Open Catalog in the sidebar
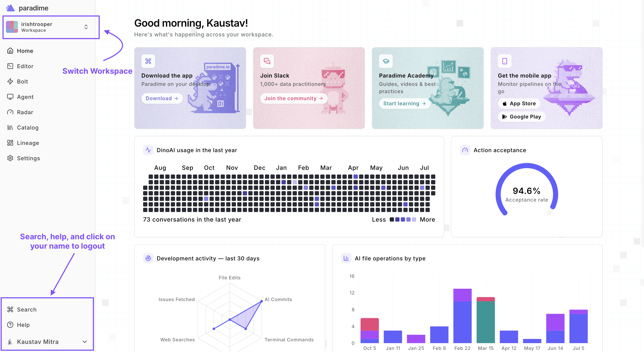 point(28,128)
